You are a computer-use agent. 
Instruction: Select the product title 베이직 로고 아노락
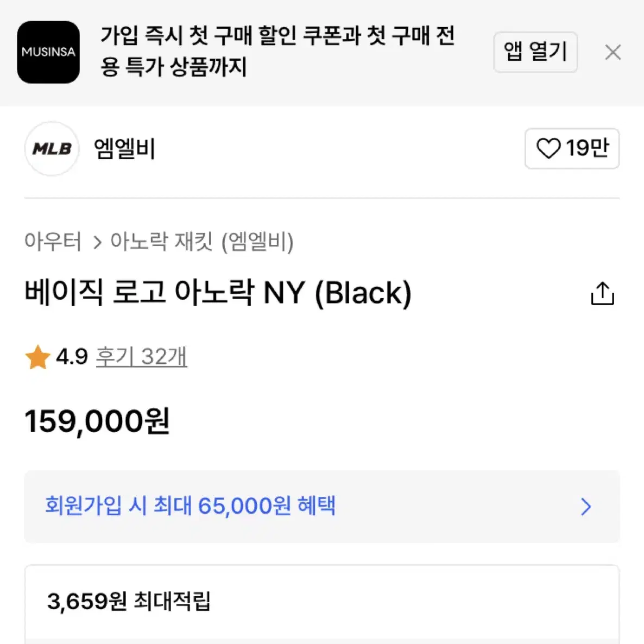[x=218, y=293]
